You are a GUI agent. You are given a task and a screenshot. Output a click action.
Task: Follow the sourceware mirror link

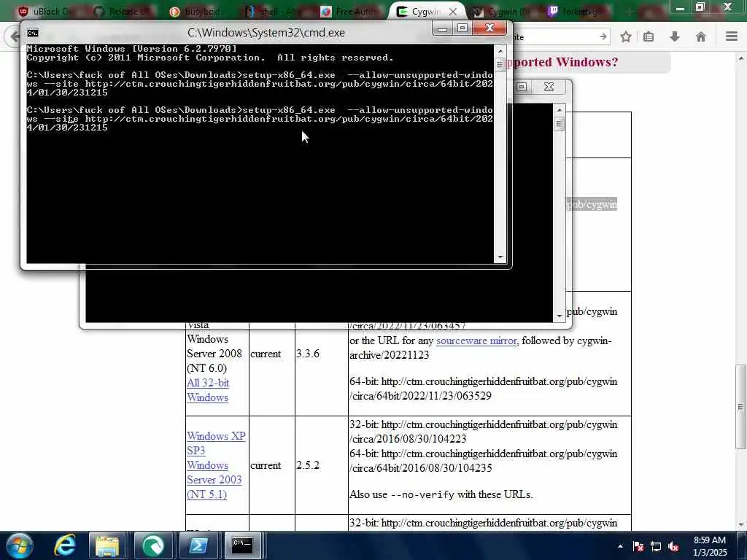476,341
